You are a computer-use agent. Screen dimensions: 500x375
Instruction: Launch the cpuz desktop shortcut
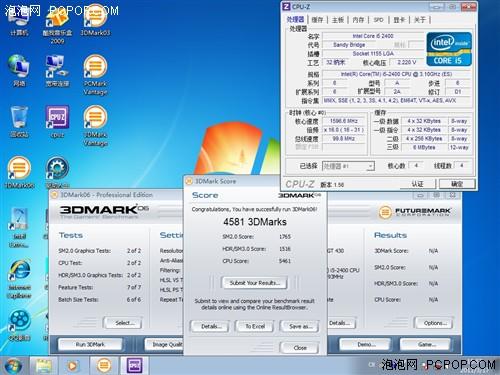pyautogui.click(x=57, y=122)
